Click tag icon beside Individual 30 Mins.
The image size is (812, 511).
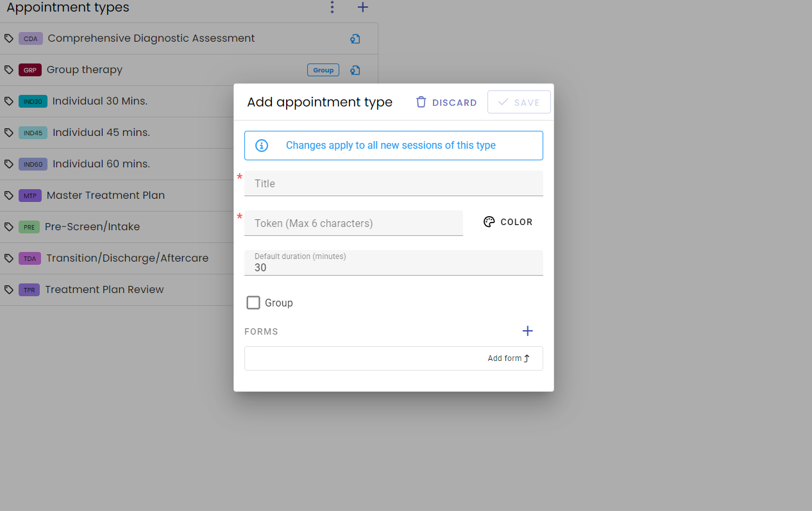click(9, 101)
